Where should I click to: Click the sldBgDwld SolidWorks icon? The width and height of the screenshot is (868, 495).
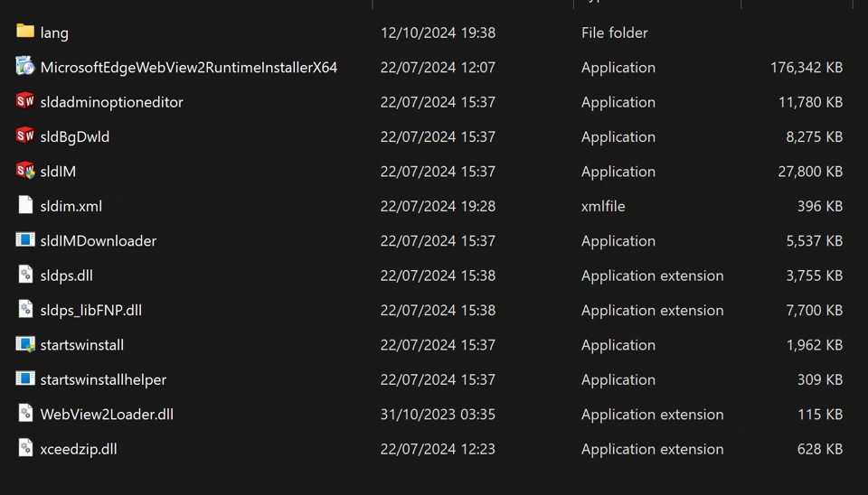click(25, 135)
